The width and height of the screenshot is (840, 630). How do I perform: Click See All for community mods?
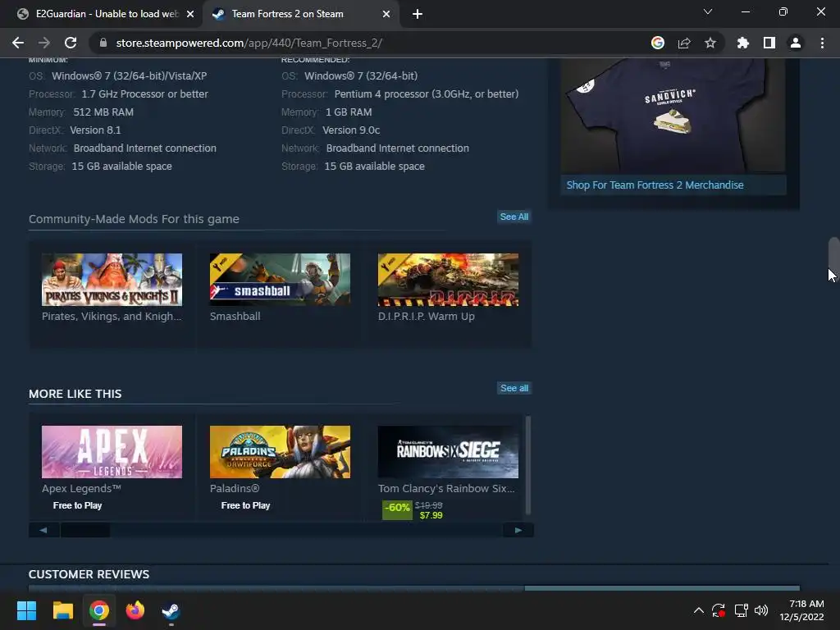pyautogui.click(x=514, y=217)
